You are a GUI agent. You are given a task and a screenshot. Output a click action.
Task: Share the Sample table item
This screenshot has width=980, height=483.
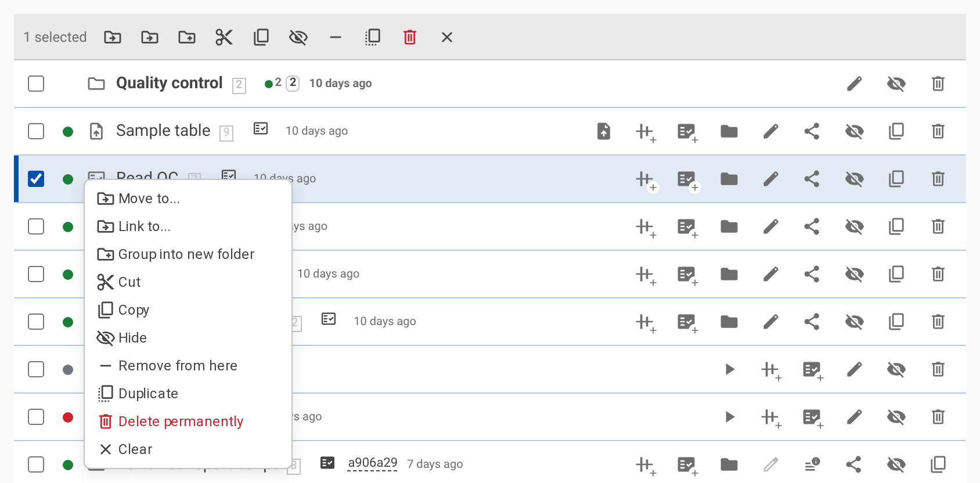(812, 131)
